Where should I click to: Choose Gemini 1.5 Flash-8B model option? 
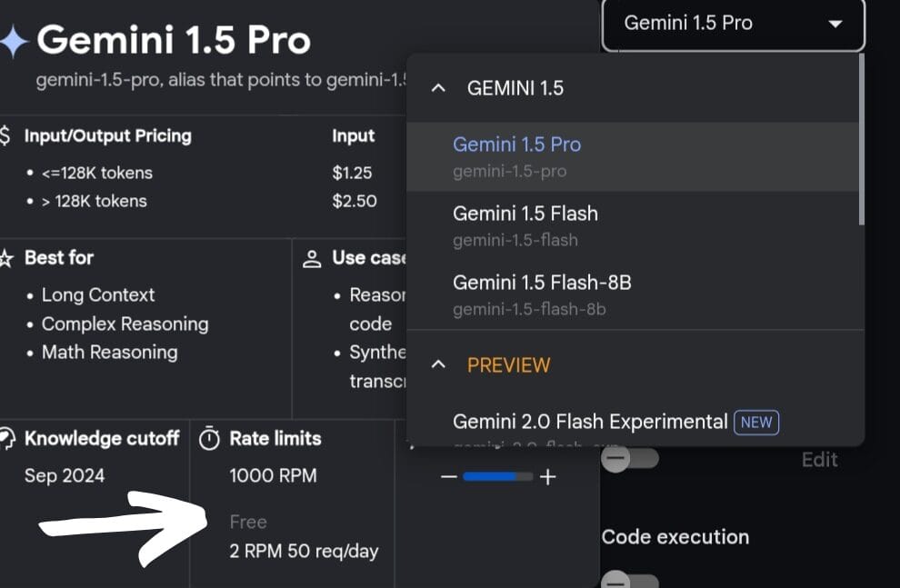[542, 293]
